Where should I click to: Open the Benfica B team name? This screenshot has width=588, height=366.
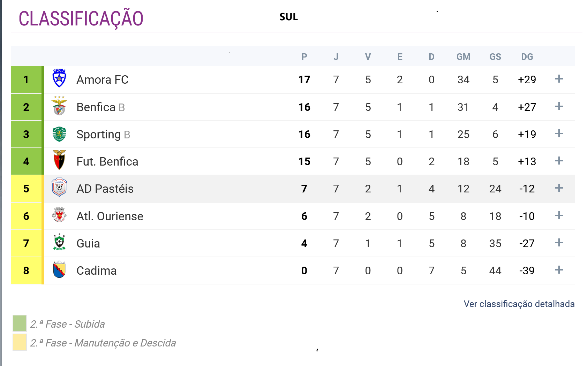point(100,107)
